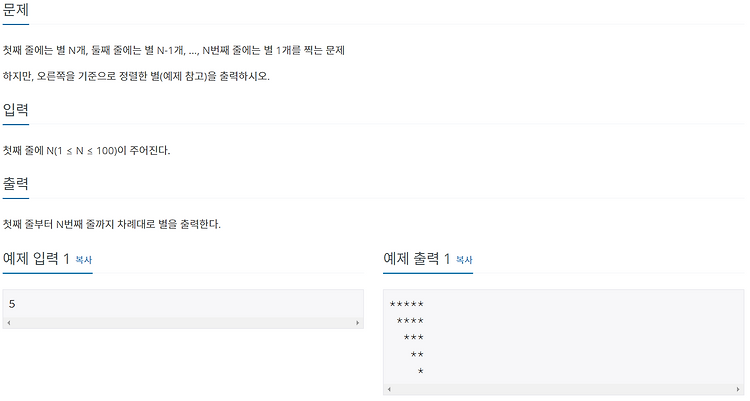
Task: Click the problem sentence starting with 첫째 줄에는 별 N개
Action: (174, 50)
